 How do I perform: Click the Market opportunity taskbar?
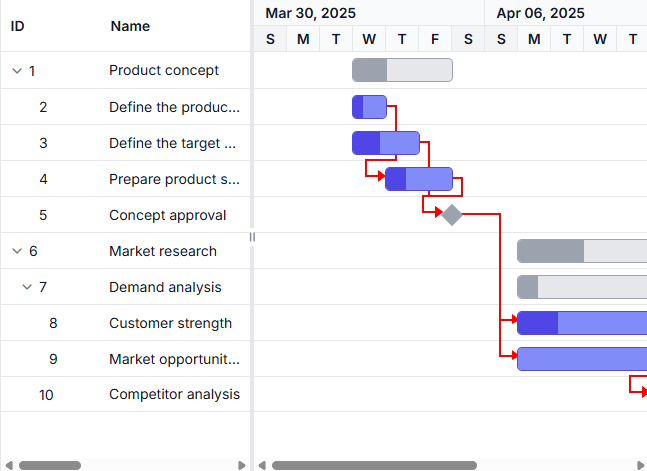point(580,359)
